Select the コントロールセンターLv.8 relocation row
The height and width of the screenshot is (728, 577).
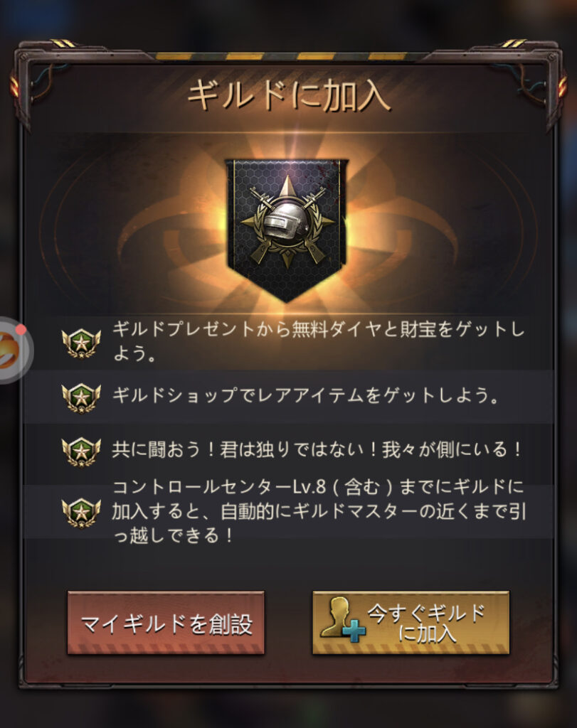(x=289, y=512)
